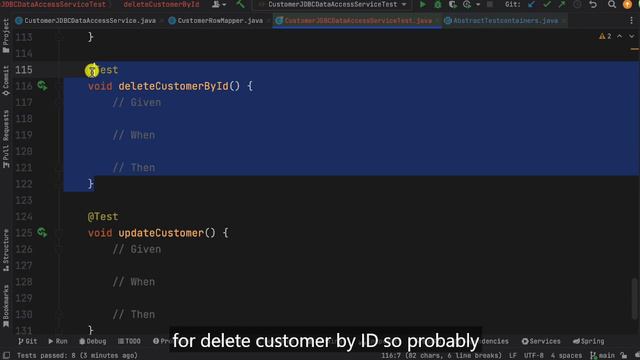Close the AbstractTestcontainers.java tab
Image resolution: width=640 pixels, height=360 pixels.
(x=564, y=20)
